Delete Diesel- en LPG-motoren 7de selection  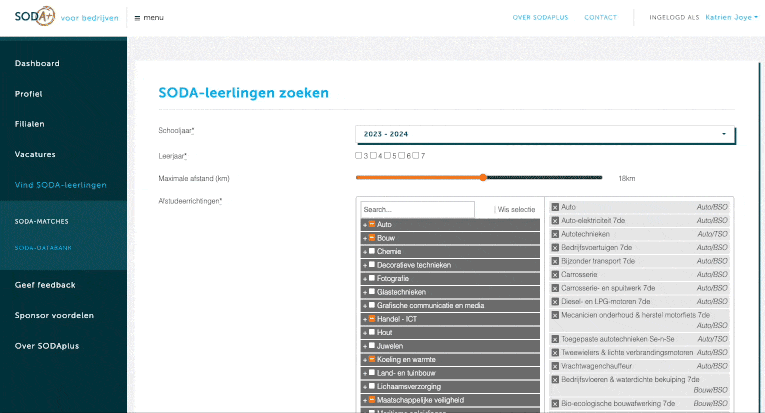(x=555, y=301)
